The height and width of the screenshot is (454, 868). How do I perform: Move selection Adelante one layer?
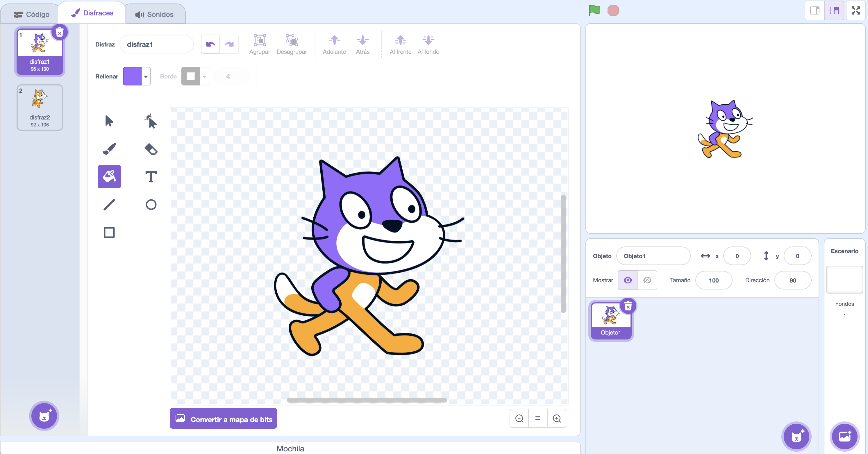334,44
